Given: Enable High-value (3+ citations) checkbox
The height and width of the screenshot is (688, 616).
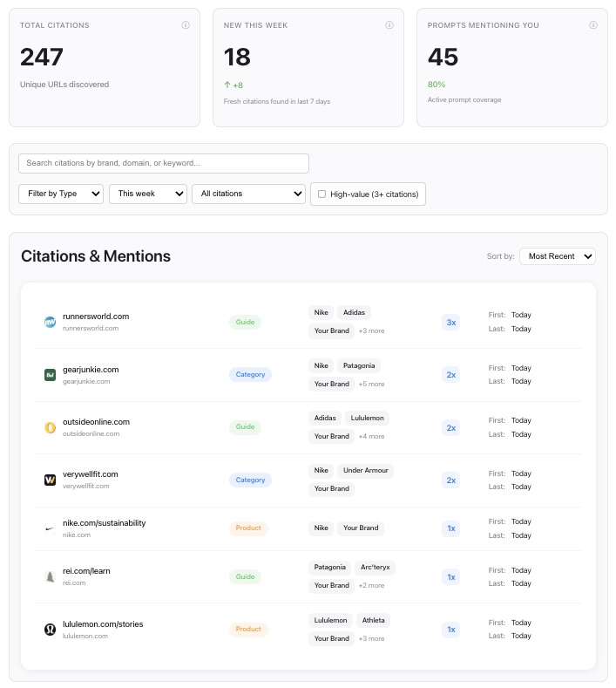Looking at the screenshot, I should pos(322,194).
